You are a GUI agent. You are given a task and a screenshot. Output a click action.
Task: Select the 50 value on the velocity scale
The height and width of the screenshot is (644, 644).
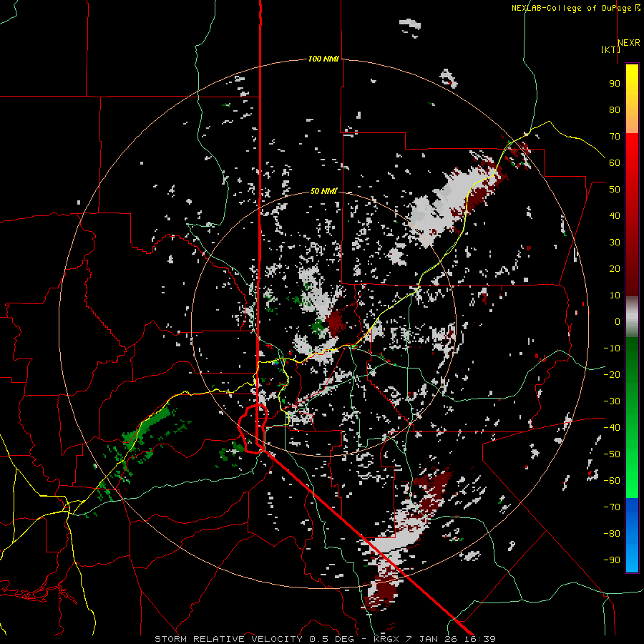(615, 190)
